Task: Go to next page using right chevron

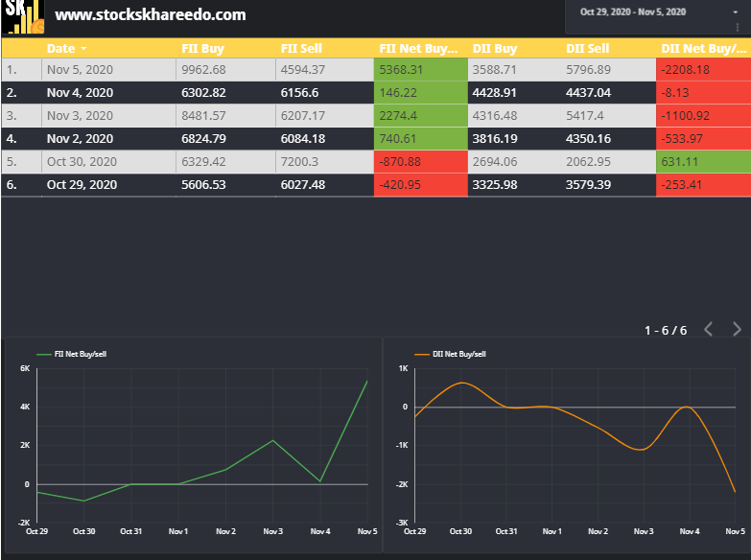Action: 737,329
